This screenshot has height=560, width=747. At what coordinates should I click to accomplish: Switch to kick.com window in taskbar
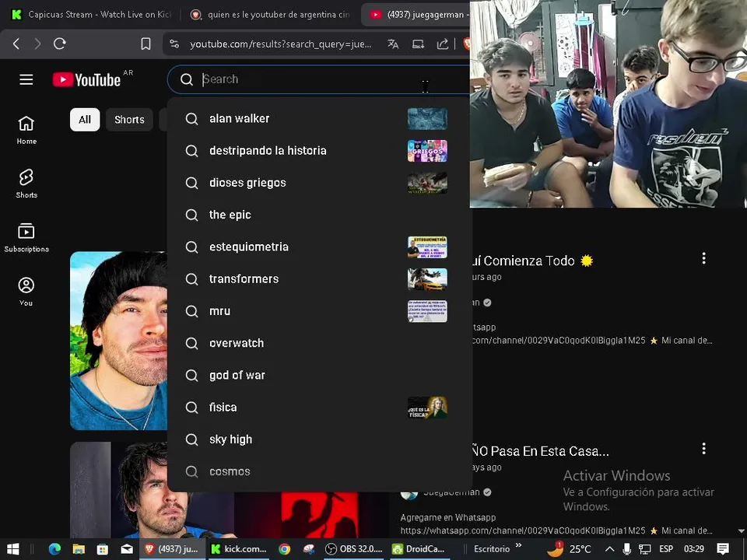(x=240, y=549)
